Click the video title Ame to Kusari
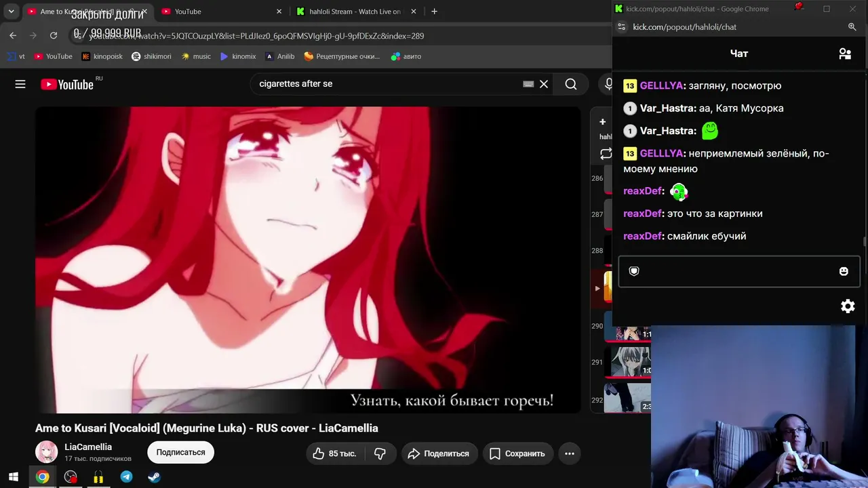The width and height of the screenshot is (868, 488). pyautogui.click(x=207, y=428)
